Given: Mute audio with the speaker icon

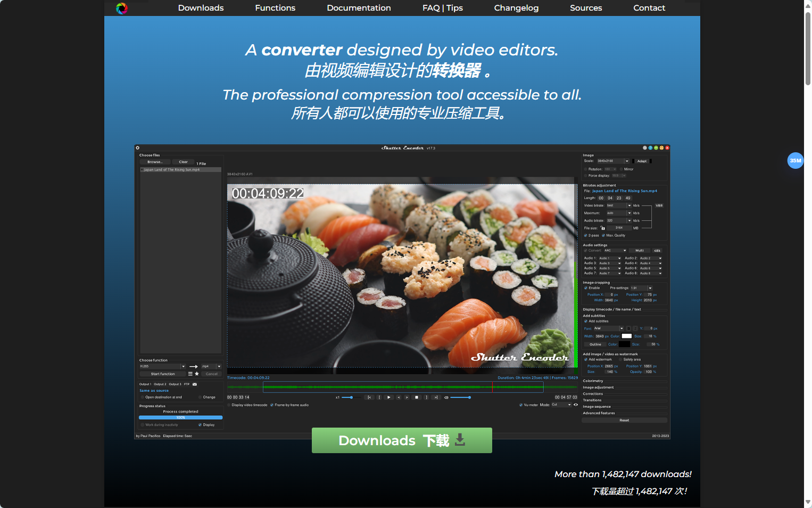Looking at the screenshot, I should click(446, 397).
